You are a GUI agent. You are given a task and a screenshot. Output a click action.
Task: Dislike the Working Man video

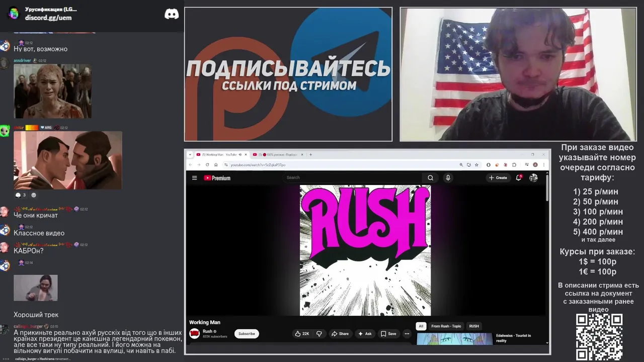(319, 334)
